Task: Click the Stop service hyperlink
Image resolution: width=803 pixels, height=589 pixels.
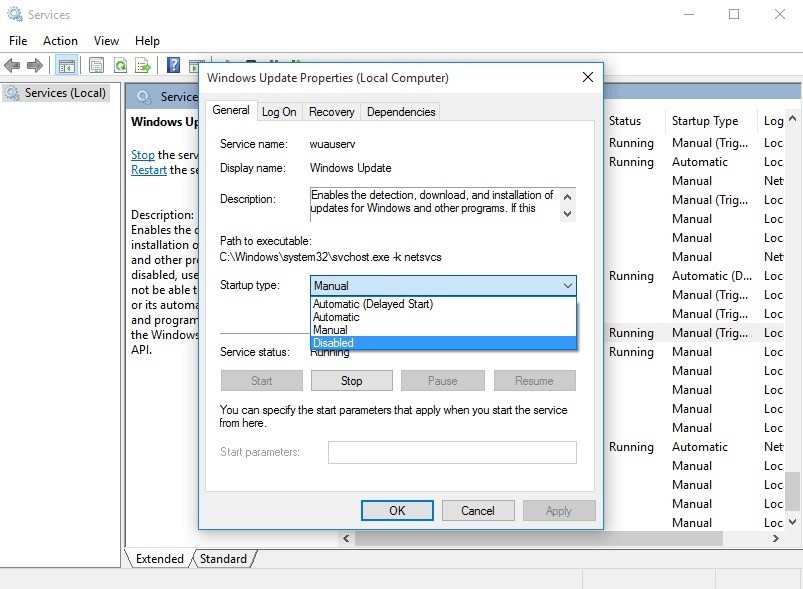Action: tap(144, 155)
